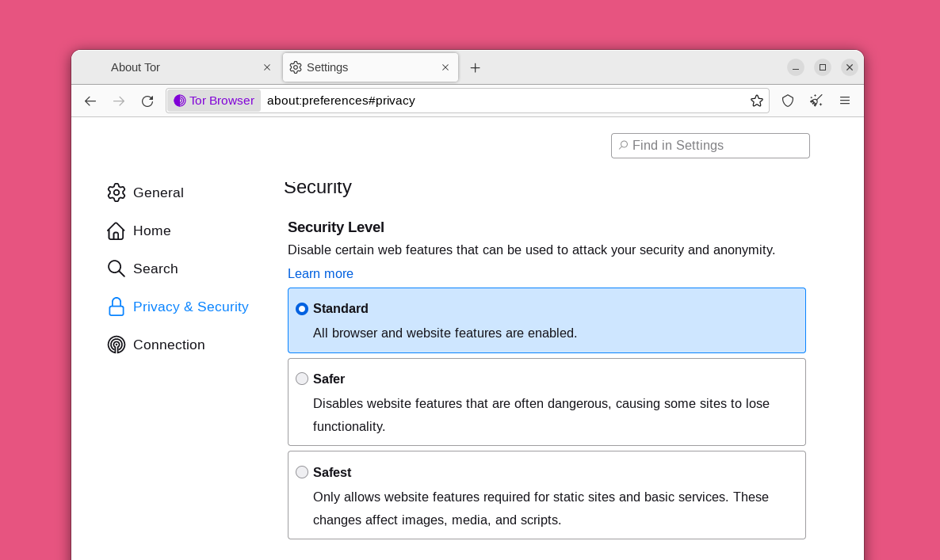Open the Home settings category
Viewport: 940px width, 560px height.
click(x=139, y=230)
